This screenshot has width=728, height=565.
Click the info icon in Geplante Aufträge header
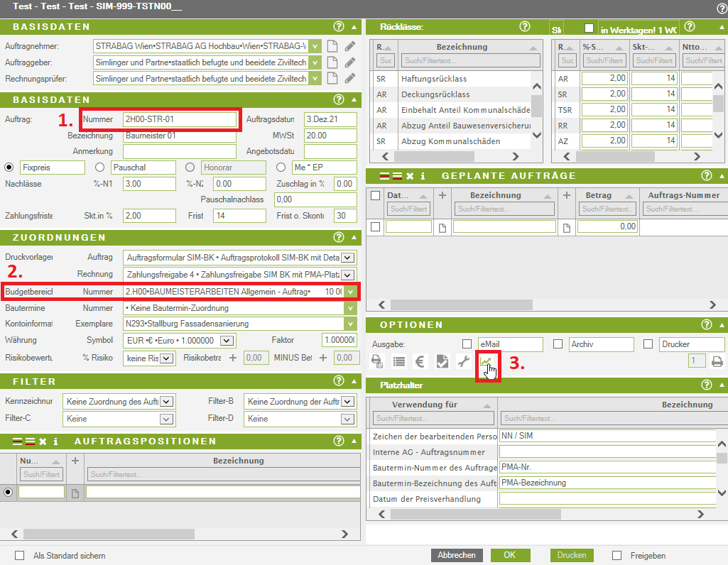tap(423, 175)
